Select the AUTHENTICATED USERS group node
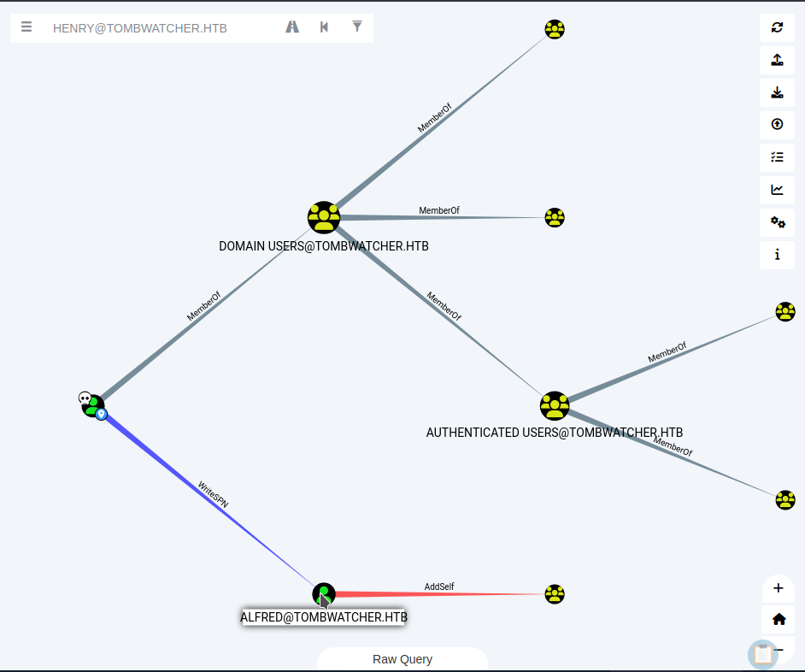This screenshot has height=672, width=805. (555, 405)
